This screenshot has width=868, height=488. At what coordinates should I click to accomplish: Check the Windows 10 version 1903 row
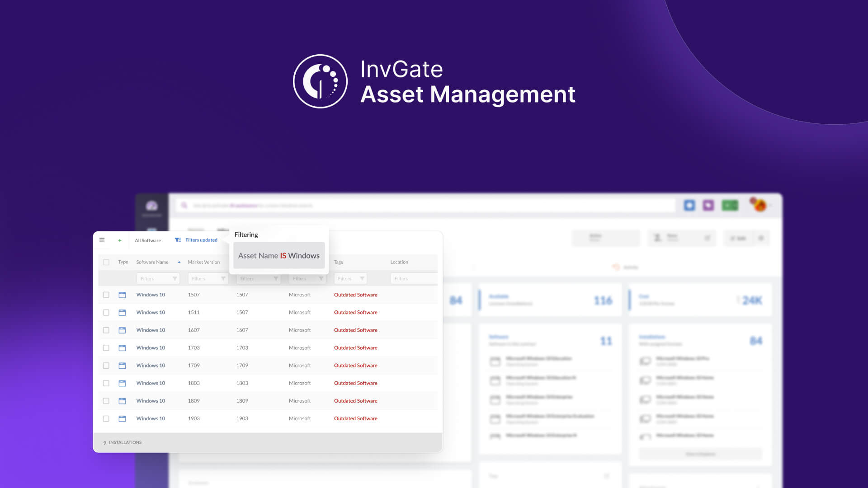[106, 418]
